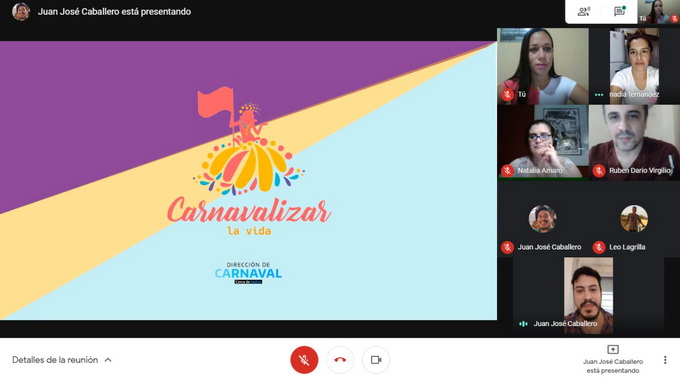Image resolution: width=680 pixels, height=382 pixels.
Task: Select your own small thumbnail at top right
Action: pyautogui.click(x=658, y=12)
